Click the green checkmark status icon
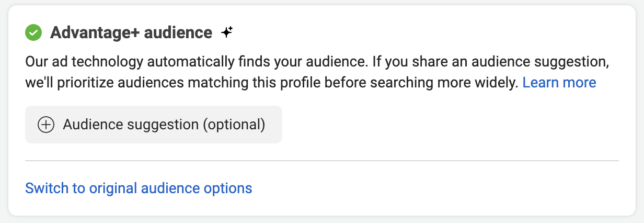 point(33,33)
